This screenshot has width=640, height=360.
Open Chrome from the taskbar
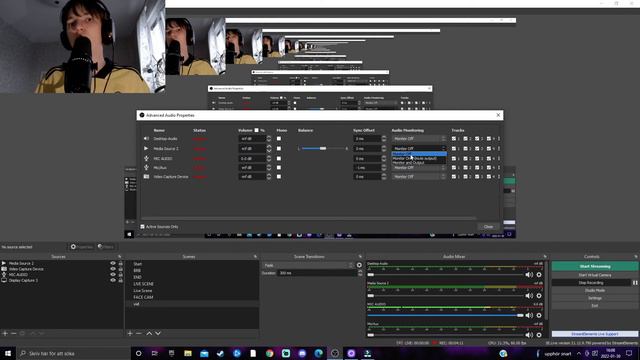click(x=269, y=353)
